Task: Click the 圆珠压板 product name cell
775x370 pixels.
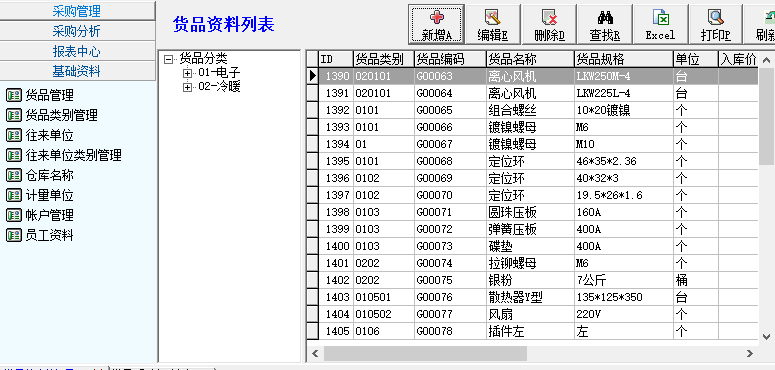Action: click(x=530, y=212)
